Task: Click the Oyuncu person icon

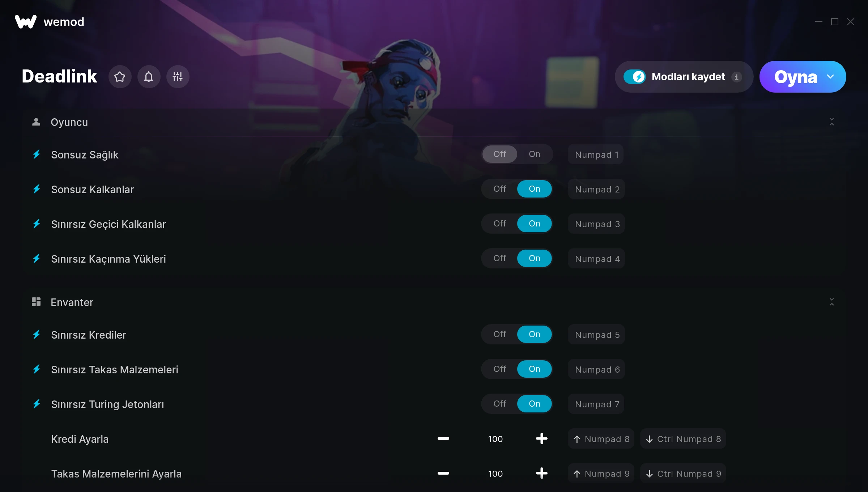Action: (36, 122)
